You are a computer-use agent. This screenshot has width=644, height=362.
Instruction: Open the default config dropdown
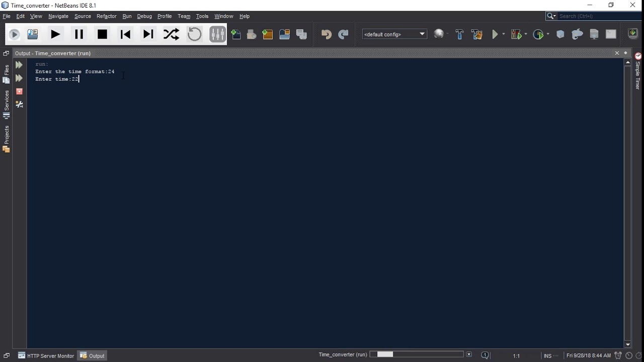coord(395,34)
